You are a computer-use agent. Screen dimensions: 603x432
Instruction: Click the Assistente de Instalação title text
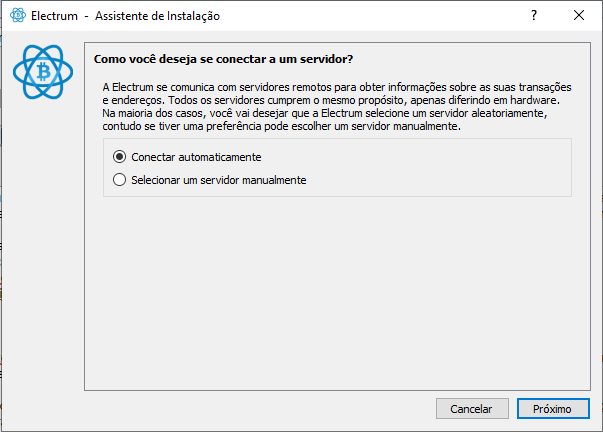[157, 16]
